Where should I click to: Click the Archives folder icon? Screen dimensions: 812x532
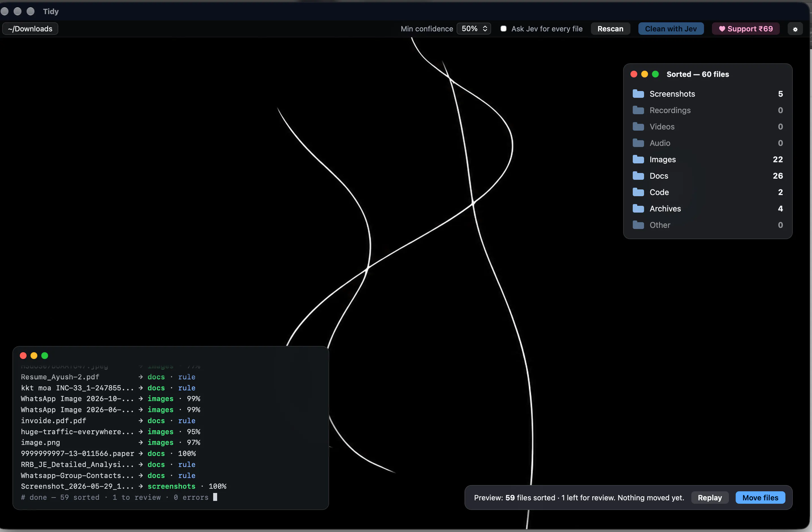(638, 208)
